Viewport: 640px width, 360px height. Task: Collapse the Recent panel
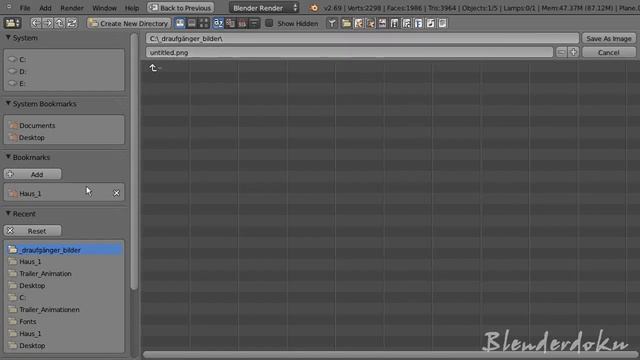[x=8, y=213]
